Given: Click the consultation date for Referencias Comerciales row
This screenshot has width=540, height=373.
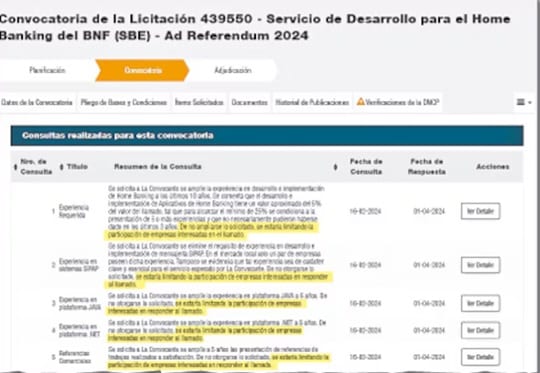Looking at the screenshot, I should click(x=365, y=357).
